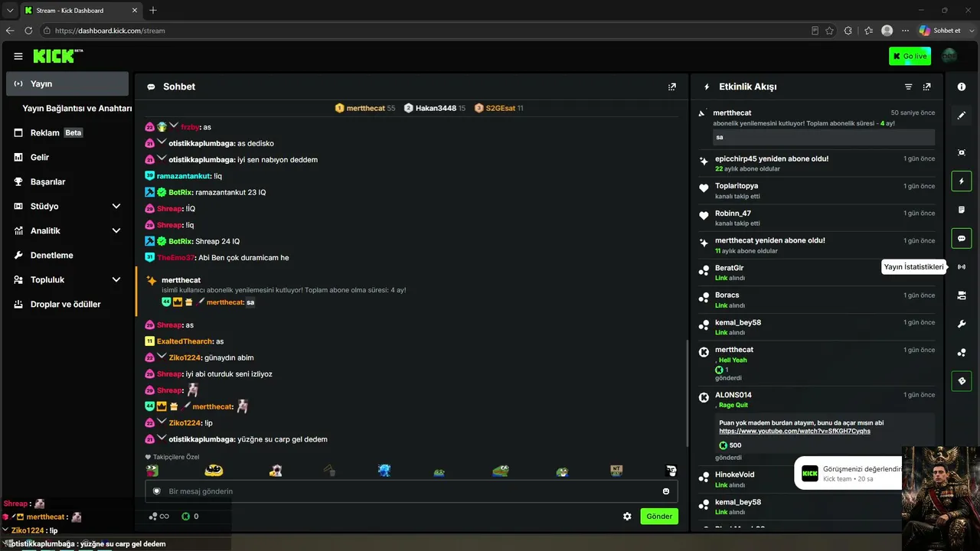Toggle the activity feed lightning panel button
Image resolution: width=980 pixels, height=551 pixels.
(962, 181)
